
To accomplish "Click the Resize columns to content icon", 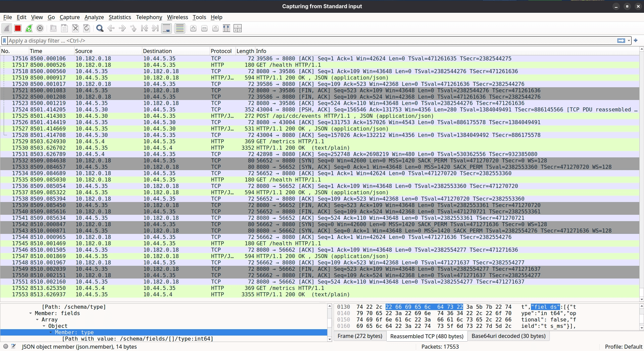I will pyautogui.click(x=227, y=29).
